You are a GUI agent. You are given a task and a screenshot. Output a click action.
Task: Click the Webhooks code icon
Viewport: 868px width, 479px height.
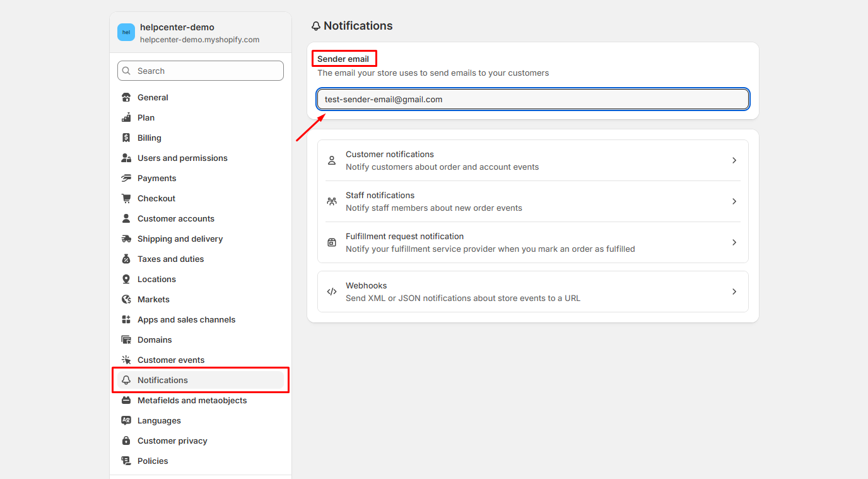pos(332,292)
